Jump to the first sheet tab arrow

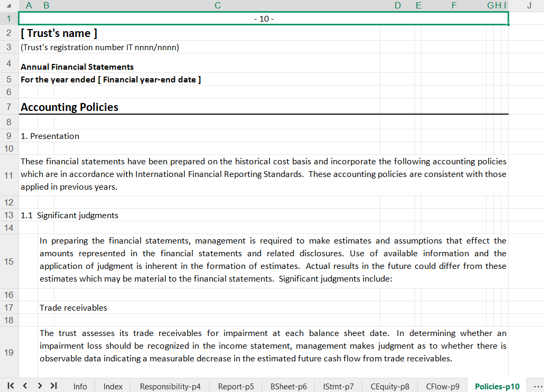11,386
